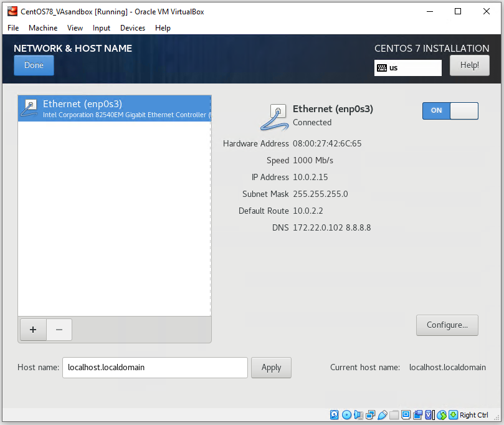The image size is (504, 425).
Task: Click the hard disk activity icon in status bar
Action: tap(335, 414)
